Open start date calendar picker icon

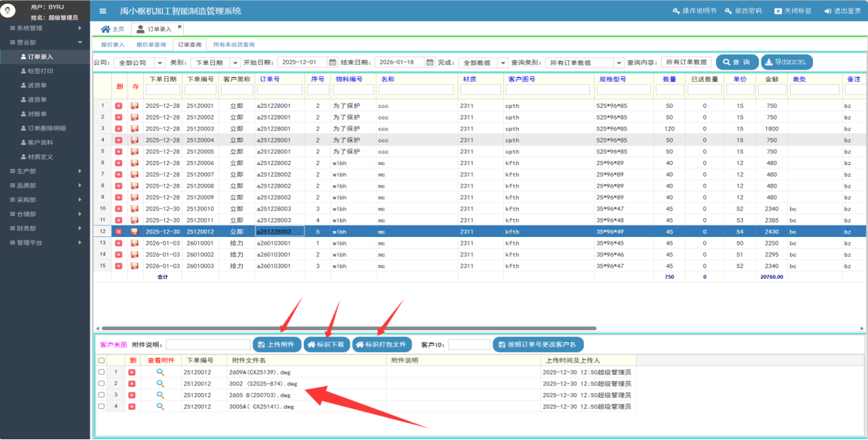coord(333,62)
